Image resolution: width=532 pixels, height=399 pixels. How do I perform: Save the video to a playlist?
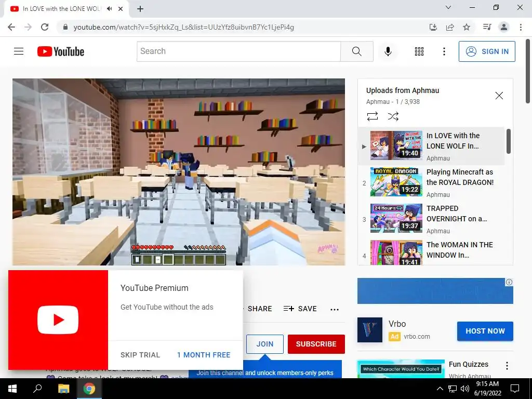point(300,309)
